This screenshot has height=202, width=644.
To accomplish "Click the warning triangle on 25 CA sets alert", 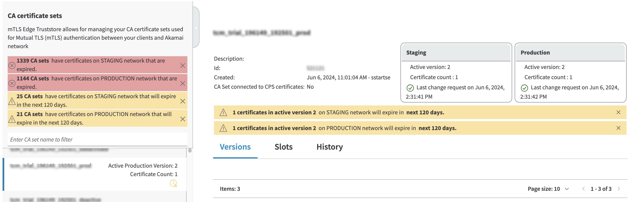I will 12,101.
